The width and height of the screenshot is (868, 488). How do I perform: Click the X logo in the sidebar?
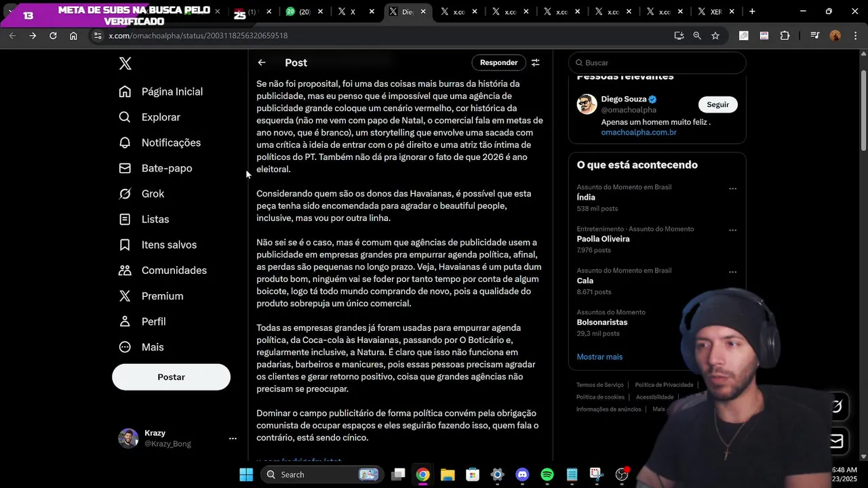tap(125, 64)
